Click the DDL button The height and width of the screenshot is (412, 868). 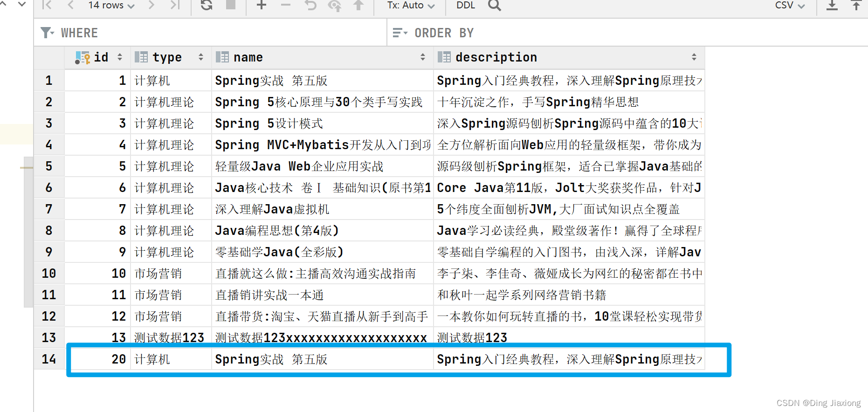point(466,5)
